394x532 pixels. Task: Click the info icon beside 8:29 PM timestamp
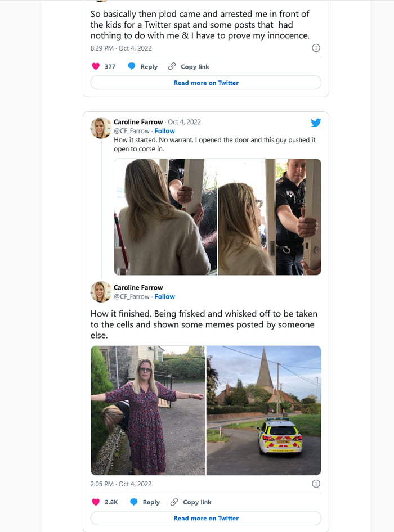316,48
